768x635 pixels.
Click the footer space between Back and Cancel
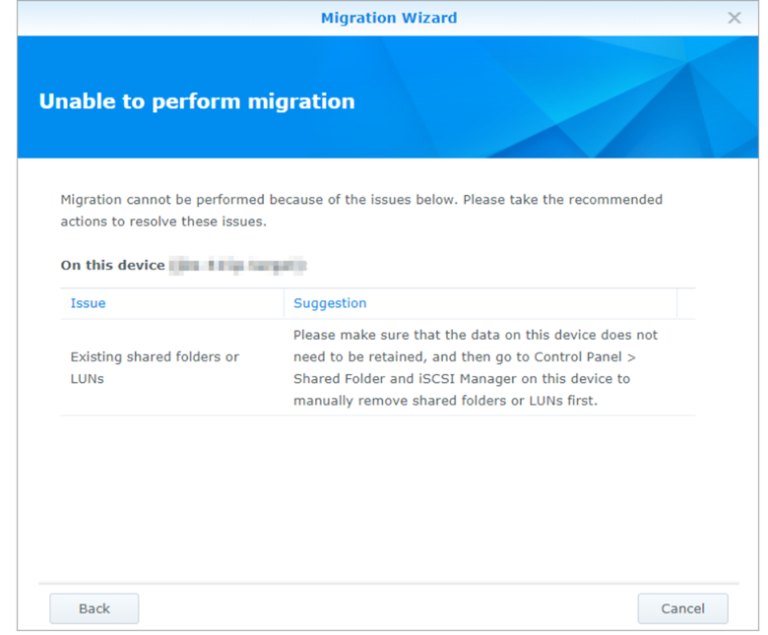(x=388, y=608)
